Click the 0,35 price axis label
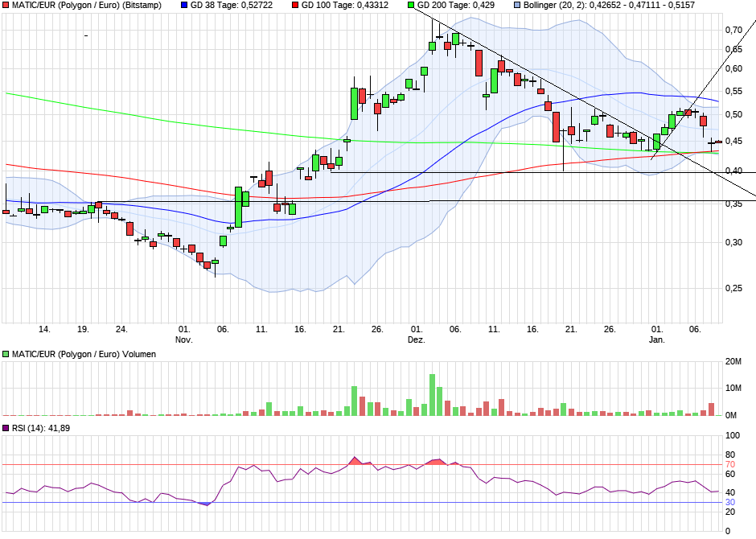This screenshot has width=756, height=539. tap(733, 204)
